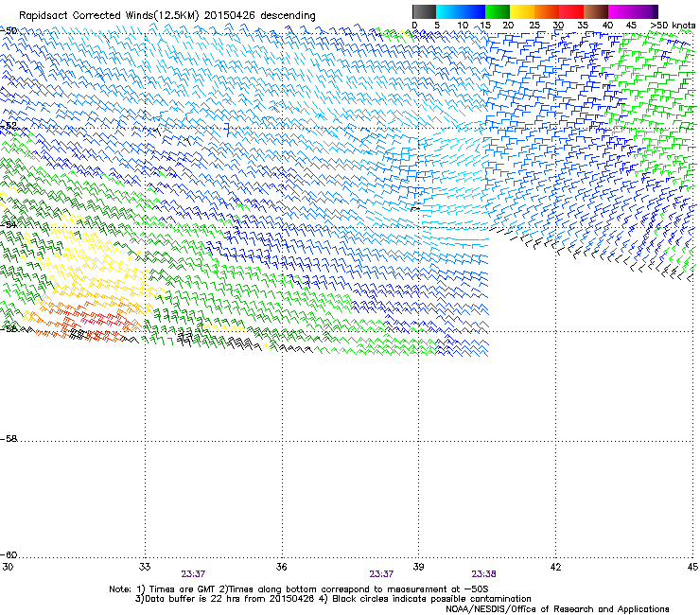Click the magenta 40–45 knots legend swatch
The width and height of the screenshot is (700, 615).
(x=621, y=11)
